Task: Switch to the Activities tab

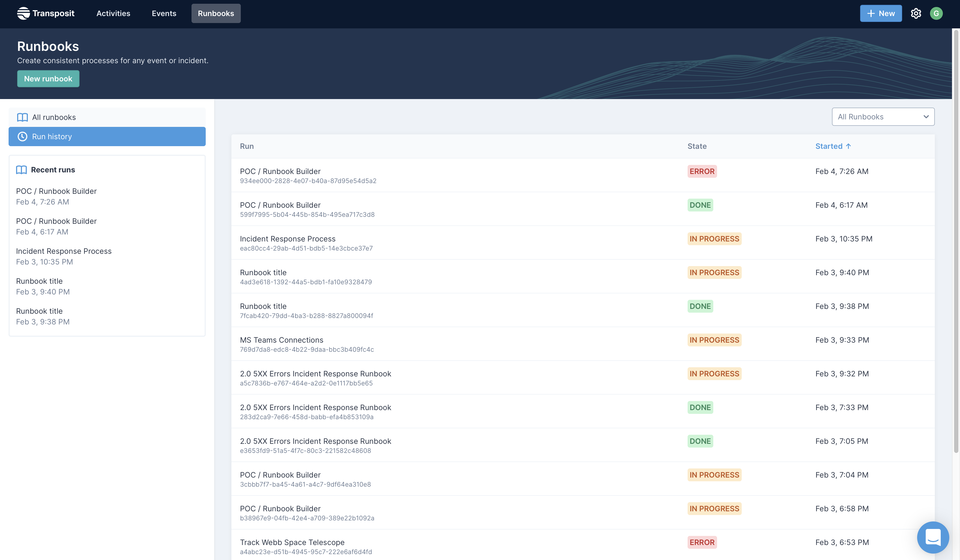Action: (x=113, y=13)
